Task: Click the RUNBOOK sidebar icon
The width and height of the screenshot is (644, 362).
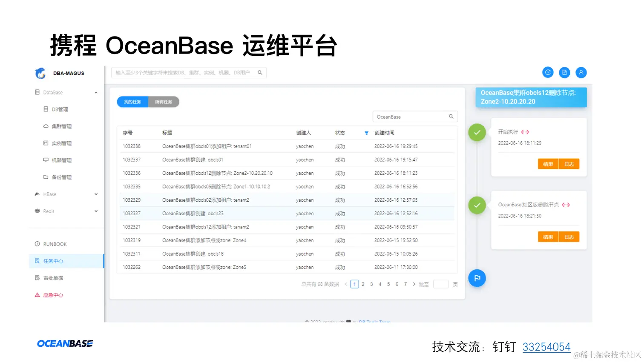Action: coord(37,244)
